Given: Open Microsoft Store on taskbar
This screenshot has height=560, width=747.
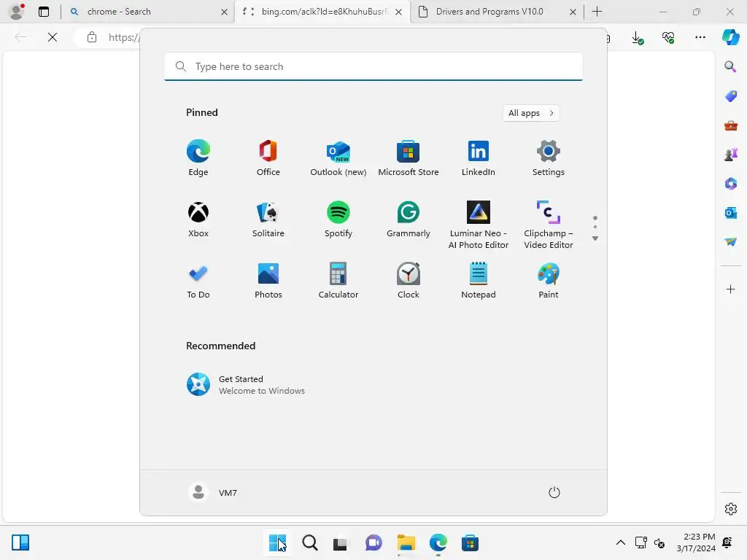Looking at the screenshot, I should pos(470,542).
